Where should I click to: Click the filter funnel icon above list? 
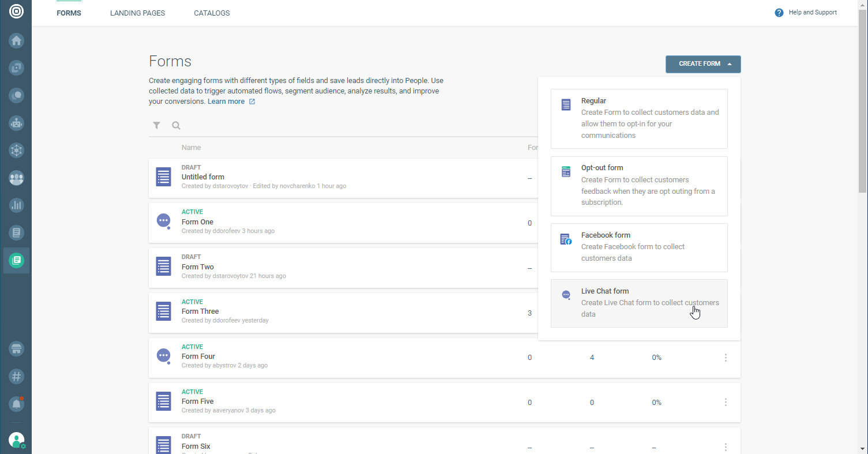point(156,125)
